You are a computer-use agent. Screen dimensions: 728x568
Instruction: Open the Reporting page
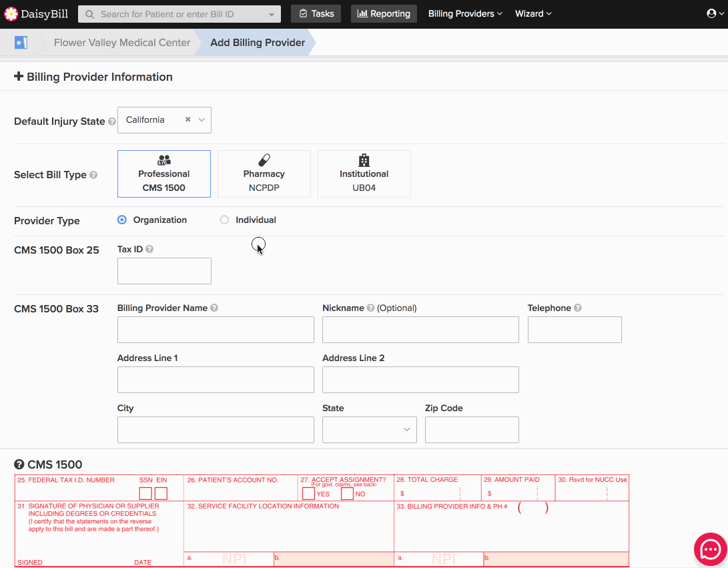point(384,14)
